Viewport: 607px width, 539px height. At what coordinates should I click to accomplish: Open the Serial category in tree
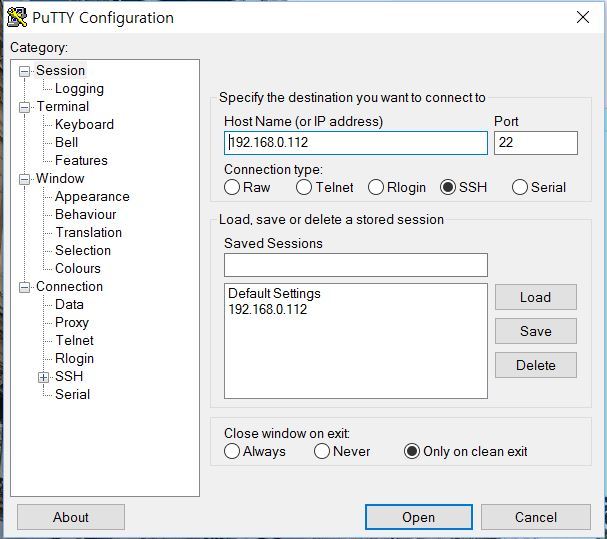pos(72,395)
